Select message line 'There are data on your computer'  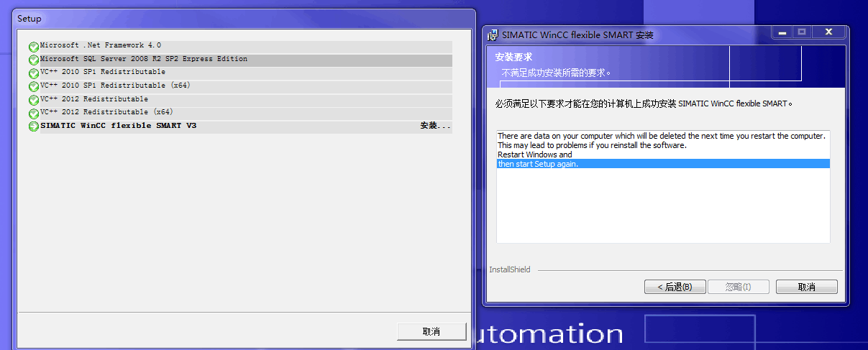click(663, 136)
